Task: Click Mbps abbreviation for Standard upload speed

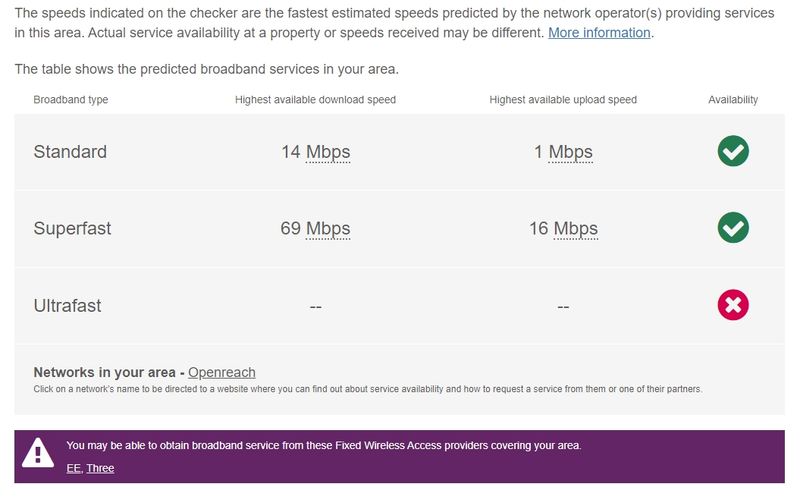Action: coord(570,152)
